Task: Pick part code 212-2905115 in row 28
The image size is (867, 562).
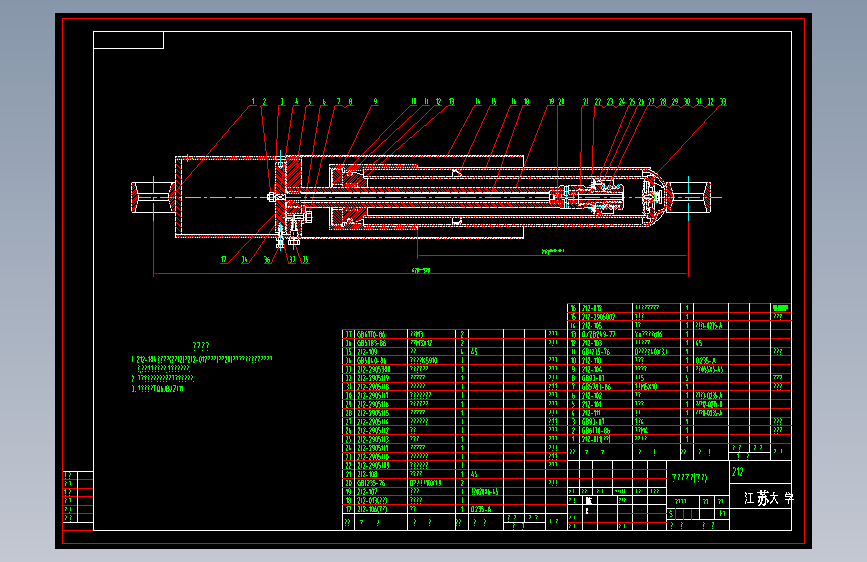Action: (373, 413)
